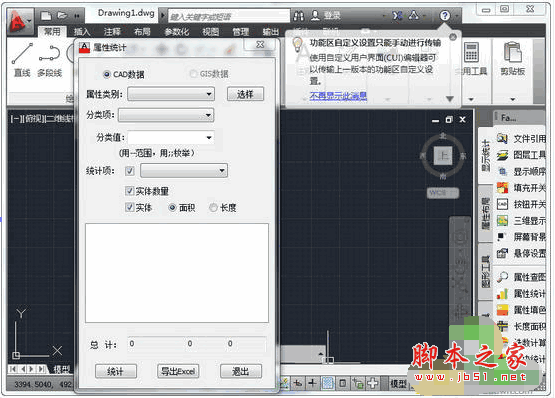Select the 长度 radio button
Image resolution: width=555 pixels, height=398 pixels.
coord(213,207)
